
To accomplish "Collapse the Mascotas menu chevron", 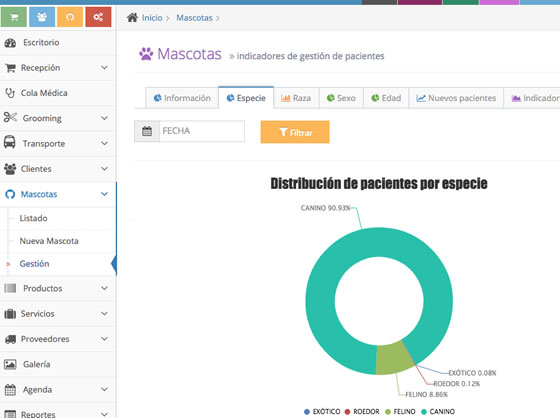I will point(104,194).
